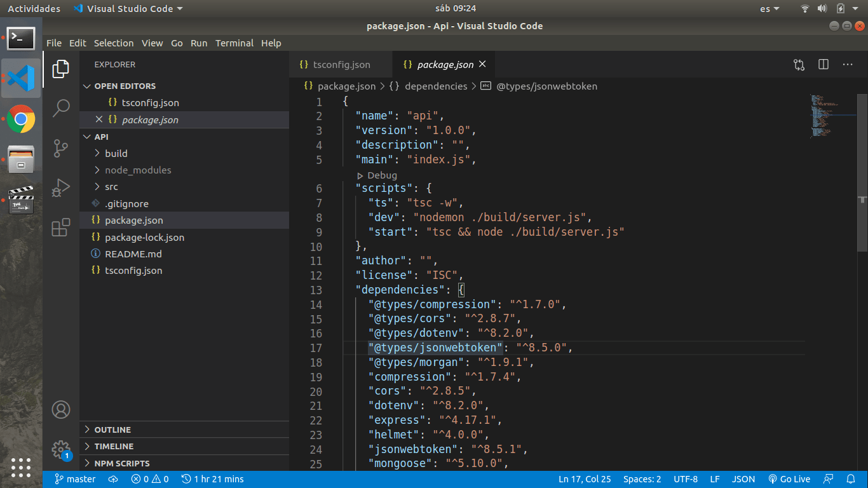Open the Search view in activity bar
The height and width of the screenshot is (488, 868).
pos(61,108)
